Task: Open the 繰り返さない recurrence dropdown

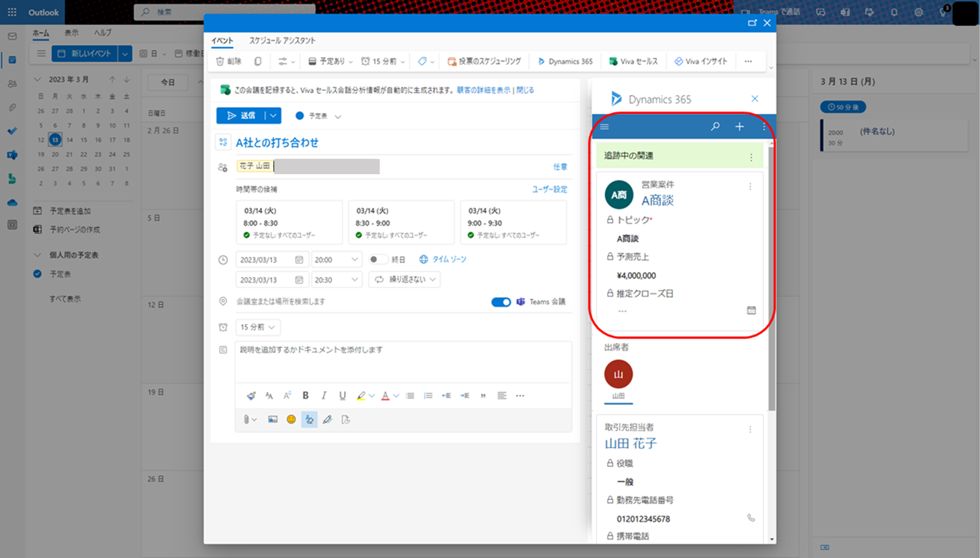Action: (404, 279)
